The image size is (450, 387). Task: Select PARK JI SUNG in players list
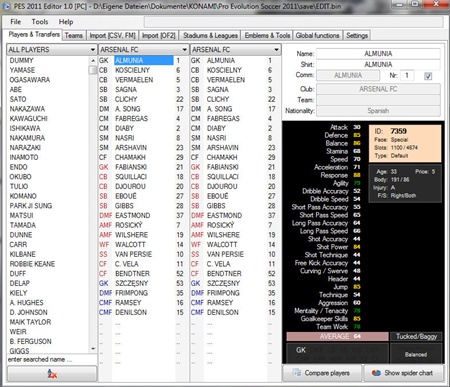pyautogui.click(x=31, y=206)
